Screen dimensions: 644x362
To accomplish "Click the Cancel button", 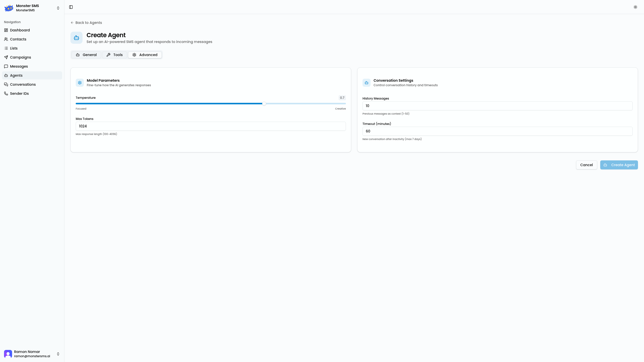I will coord(586,165).
